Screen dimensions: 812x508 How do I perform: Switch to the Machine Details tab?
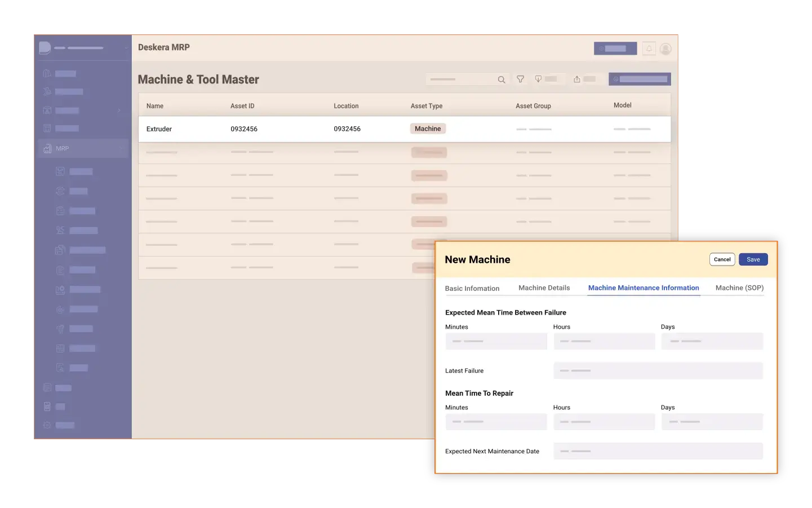(544, 288)
